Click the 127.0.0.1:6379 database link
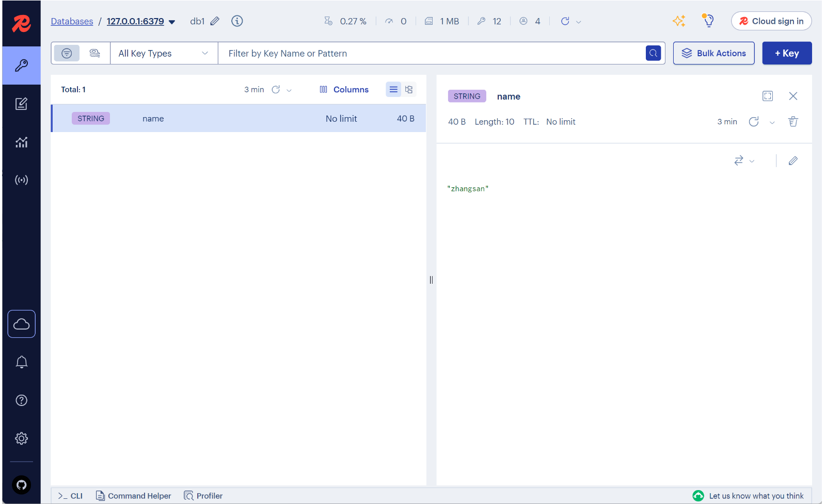 [135, 21]
